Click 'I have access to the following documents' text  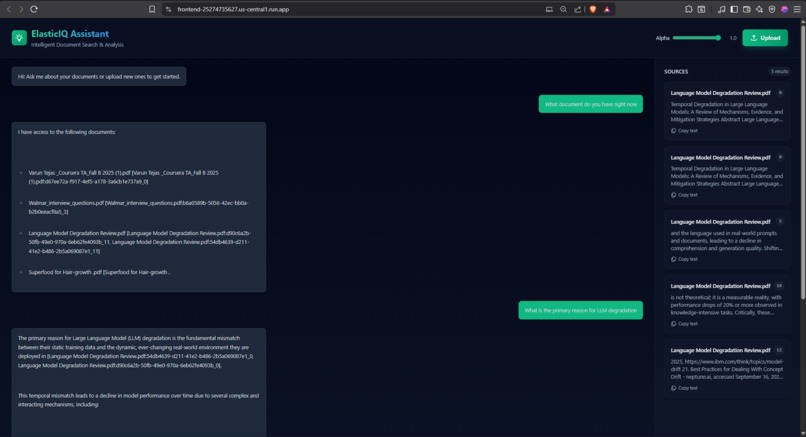pyautogui.click(x=67, y=132)
